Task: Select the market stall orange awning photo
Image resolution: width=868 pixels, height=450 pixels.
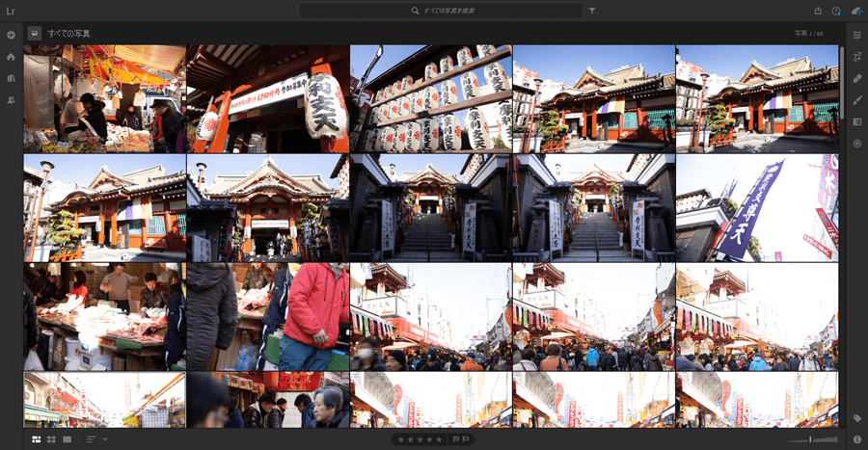Action: click(104, 99)
